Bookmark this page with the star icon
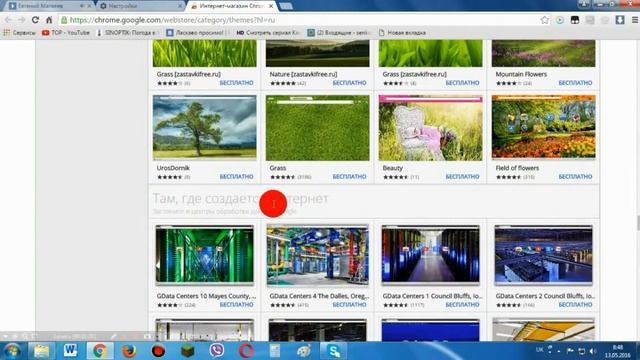The image size is (640, 360). tap(544, 20)
